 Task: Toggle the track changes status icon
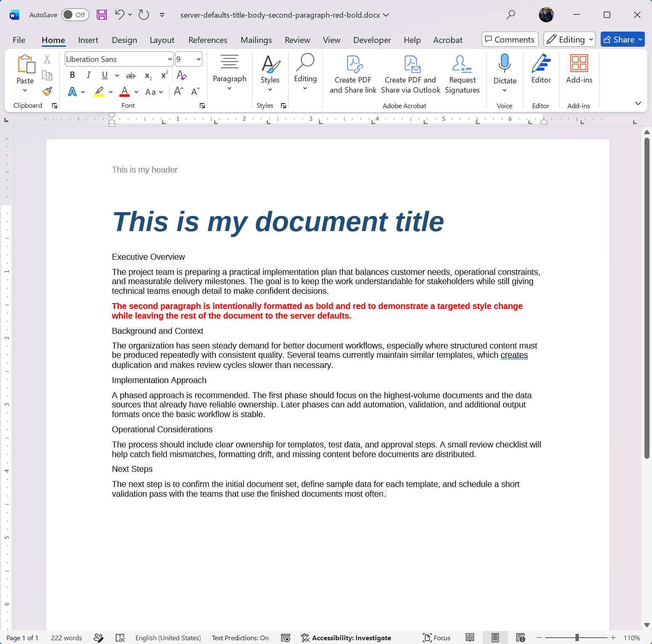(99, 638)
